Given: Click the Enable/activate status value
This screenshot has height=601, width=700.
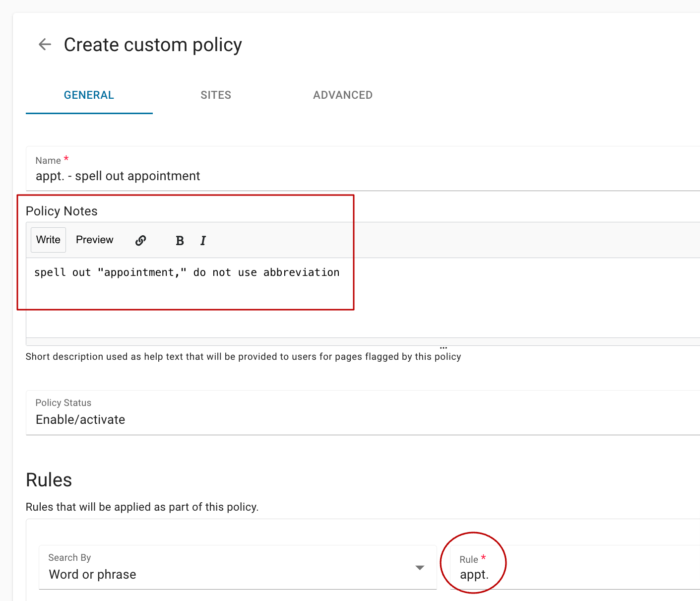Looking at the screenshot, I should point(80,419).
